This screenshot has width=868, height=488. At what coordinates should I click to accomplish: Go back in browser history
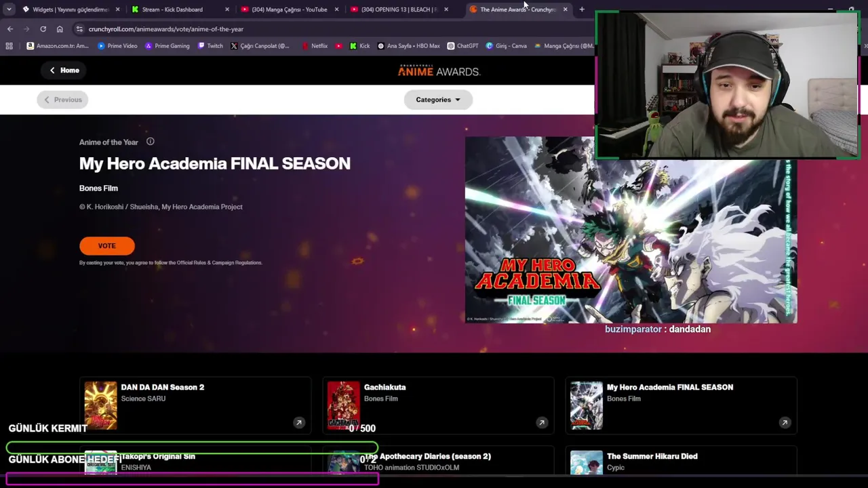[10, 29]
